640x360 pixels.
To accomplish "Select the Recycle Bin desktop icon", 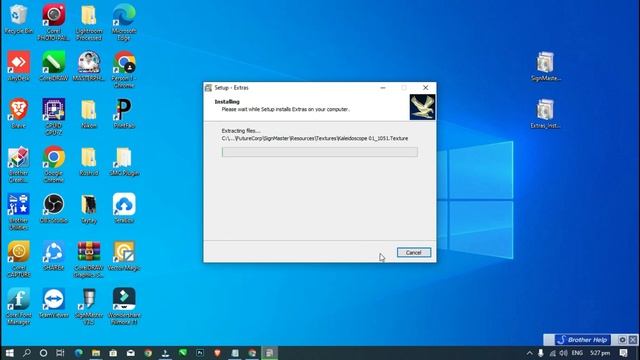I will pos(18,20).
